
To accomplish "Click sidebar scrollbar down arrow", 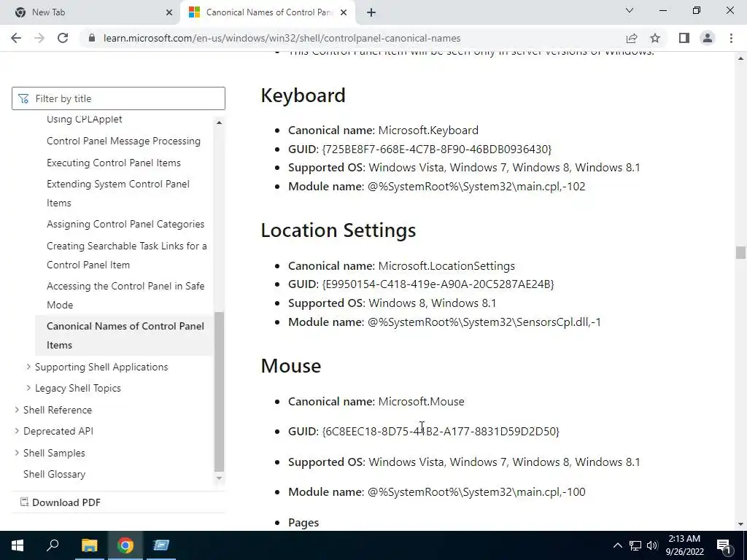I will tap(219, 478).
